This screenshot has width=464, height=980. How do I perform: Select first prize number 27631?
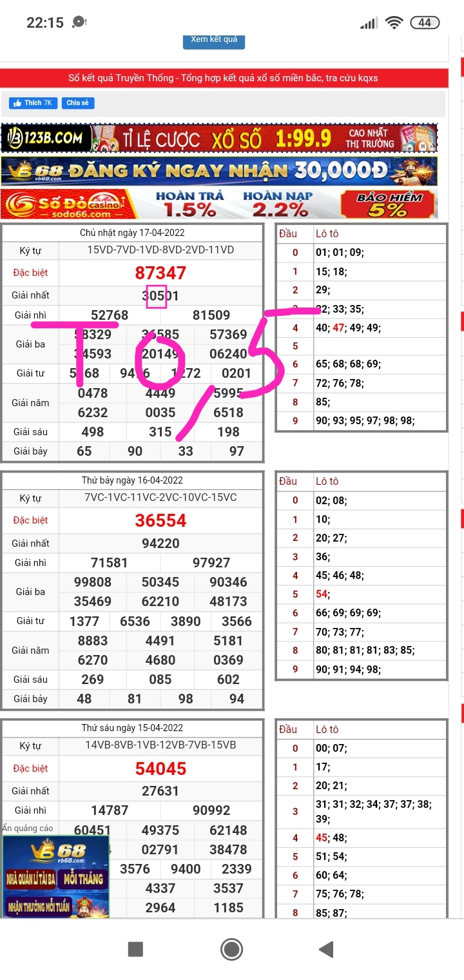(160, 791)
